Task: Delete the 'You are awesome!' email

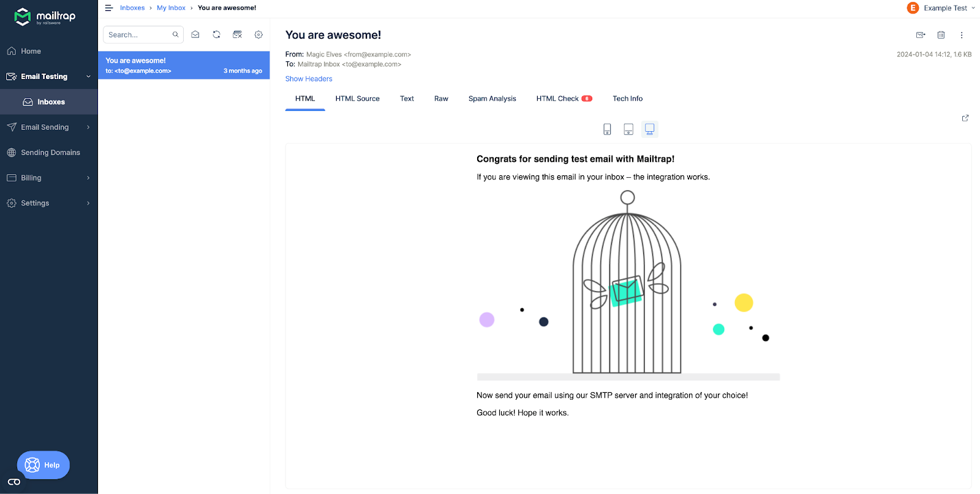Action: coord(941,35)
